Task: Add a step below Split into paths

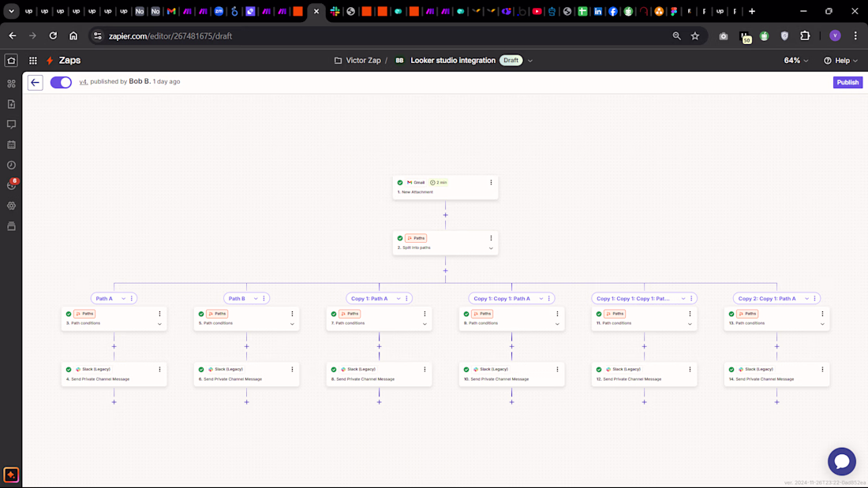Action: click(445, 270)
